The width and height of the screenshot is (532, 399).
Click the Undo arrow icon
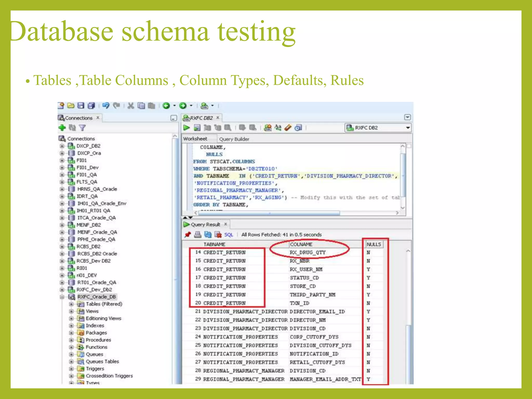tap(106, 105)
